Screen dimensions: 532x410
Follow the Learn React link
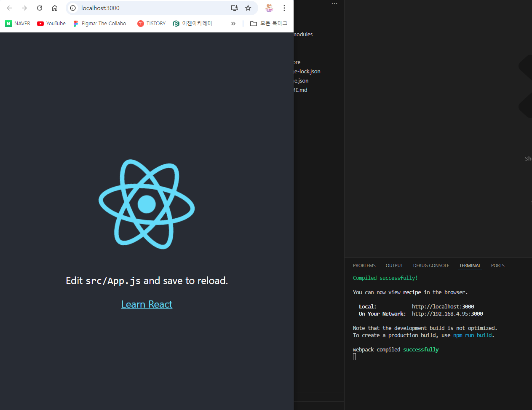147,304
